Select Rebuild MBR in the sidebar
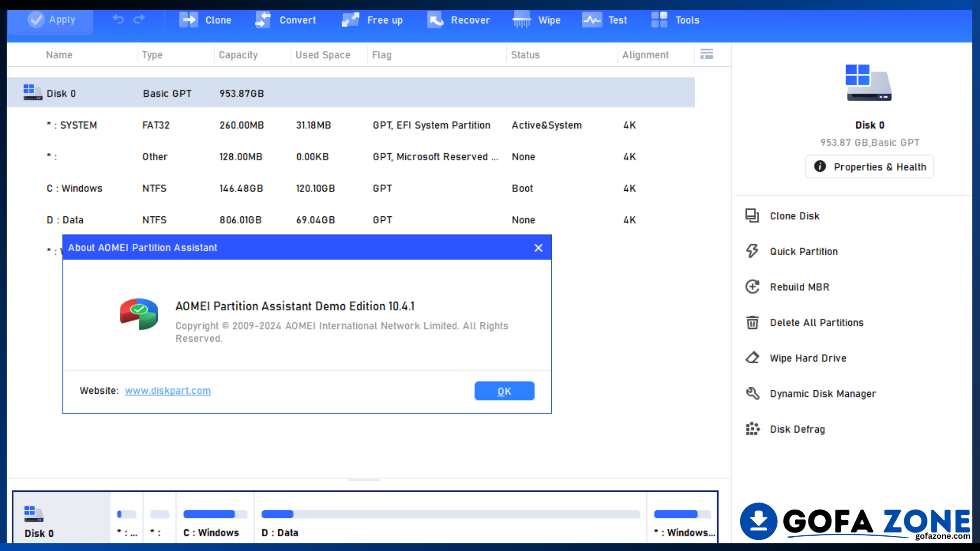980x551 pixels. [800, 287]
